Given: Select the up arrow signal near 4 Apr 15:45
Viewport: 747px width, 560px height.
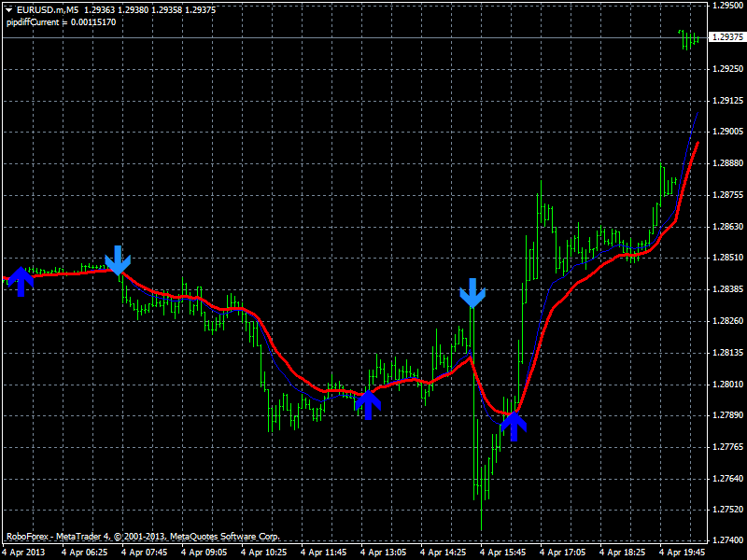Looking at the screenshot, I should 514,427.
